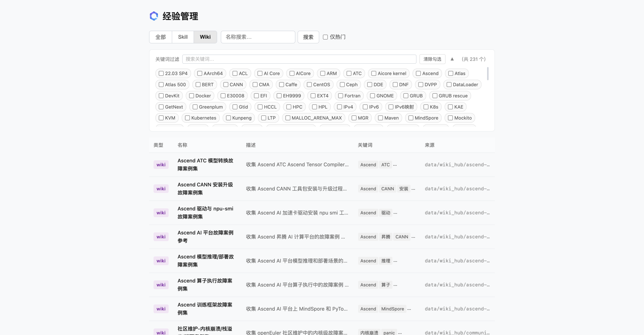
Task: Click the 清除勾选 button
Action: coord(432,59)
